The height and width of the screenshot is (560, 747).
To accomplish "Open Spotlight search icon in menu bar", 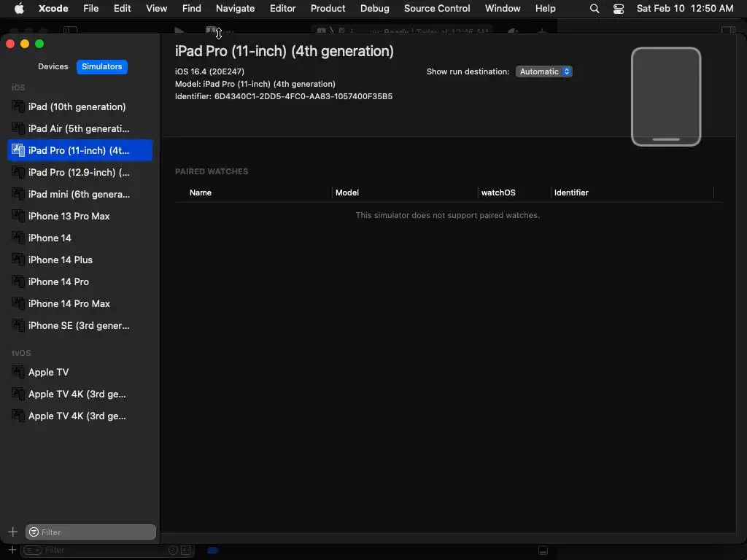I will pyautogui.click(x=594, y=8).
